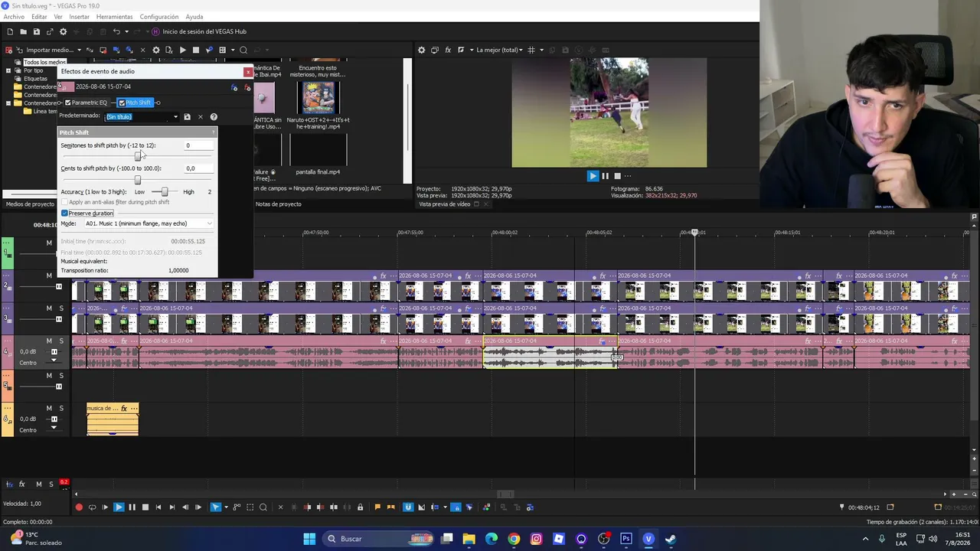980x551 pixels.
Task: Toggle the Pitch Shift plug-in checkbox
Action: 122,103
